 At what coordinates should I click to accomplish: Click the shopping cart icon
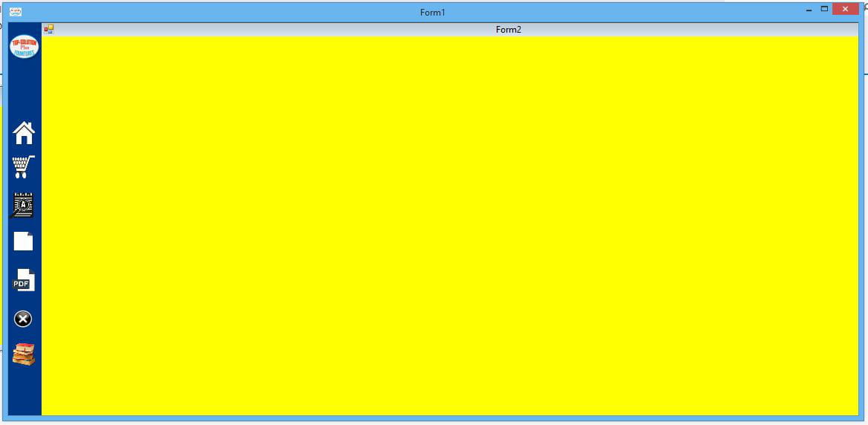pyautogui.click(x=24, y=167)
